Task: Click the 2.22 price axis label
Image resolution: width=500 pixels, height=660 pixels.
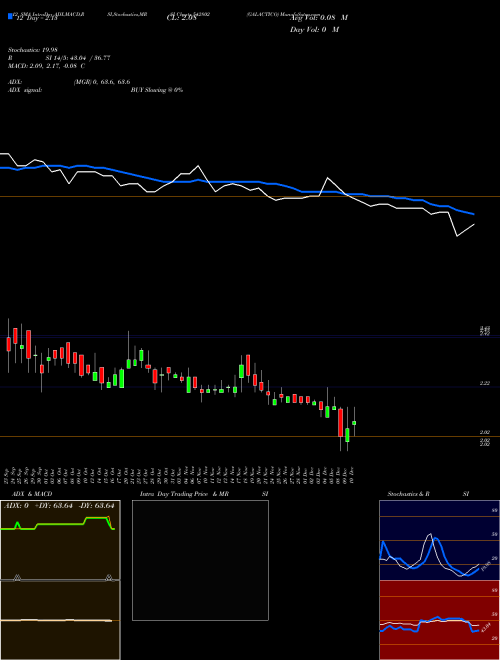Action: click(484, 383)
